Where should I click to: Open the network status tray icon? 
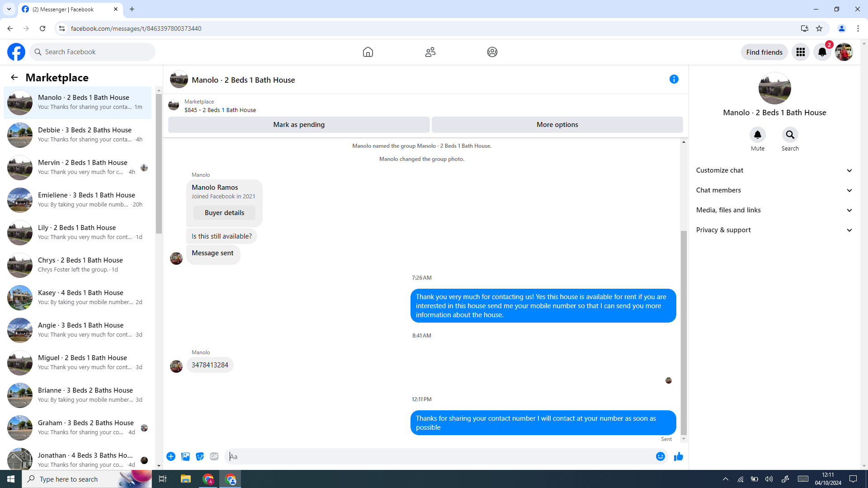(x=741, y=479)
